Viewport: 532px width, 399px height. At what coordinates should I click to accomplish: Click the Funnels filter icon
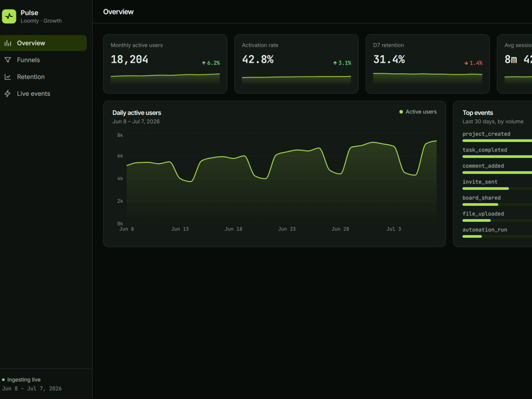[x=8, y=60]
